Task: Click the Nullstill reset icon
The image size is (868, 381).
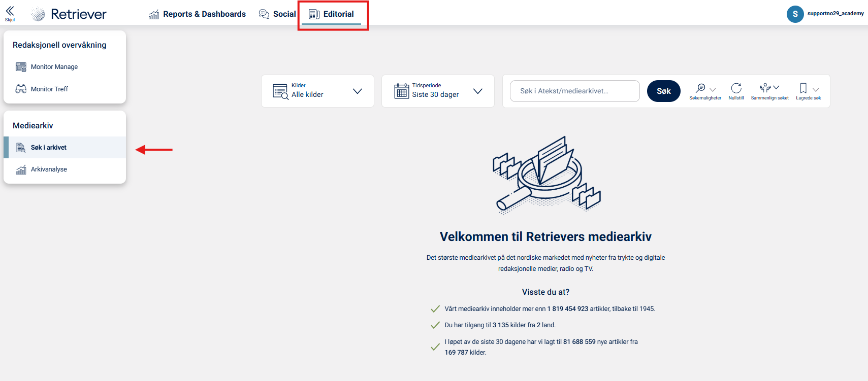Action: tap(736, 88)
